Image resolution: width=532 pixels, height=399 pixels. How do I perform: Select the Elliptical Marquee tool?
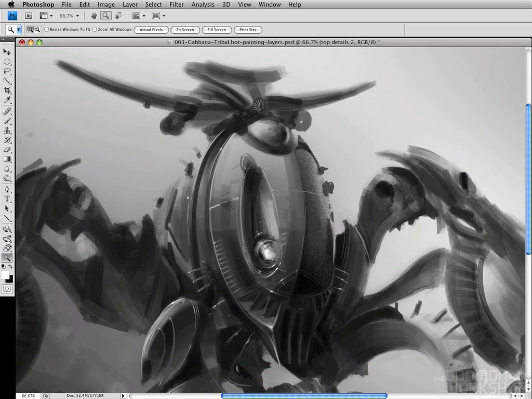[7, 62]
